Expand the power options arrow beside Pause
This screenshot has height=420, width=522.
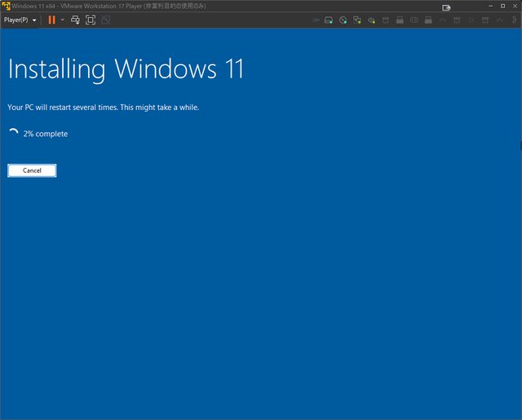(62, 20)
